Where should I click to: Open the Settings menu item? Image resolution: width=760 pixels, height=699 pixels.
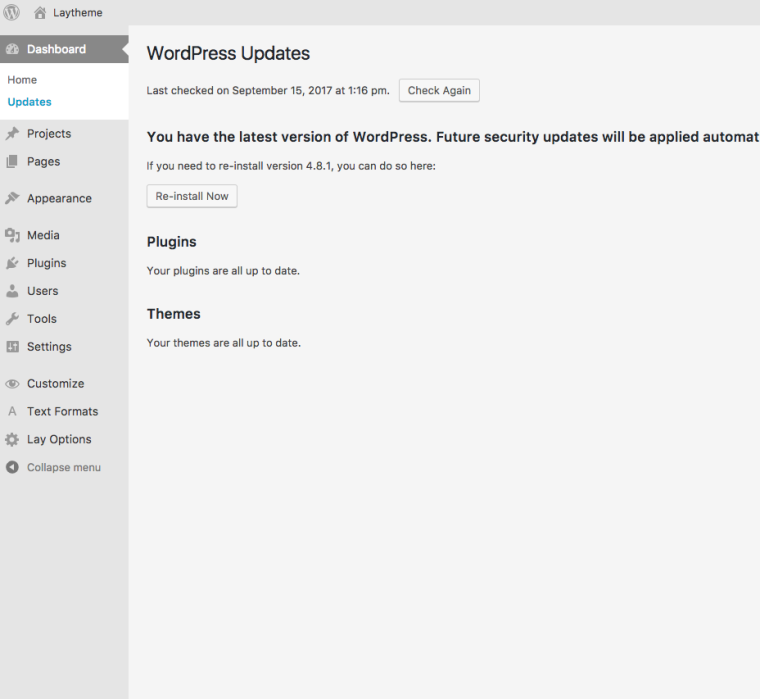49,347
